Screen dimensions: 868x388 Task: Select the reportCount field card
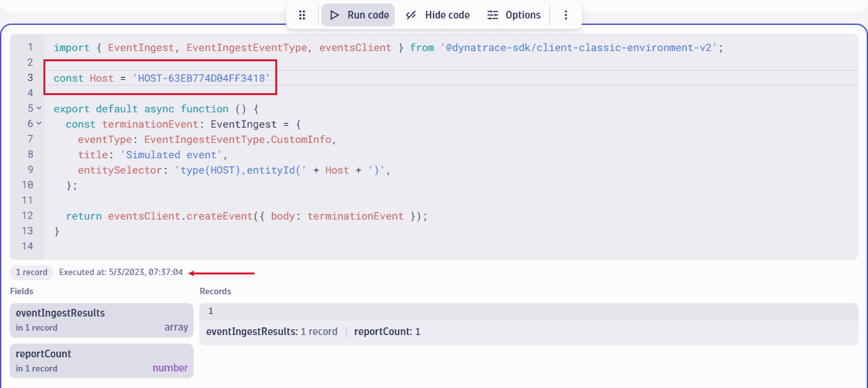pos(102,361)
